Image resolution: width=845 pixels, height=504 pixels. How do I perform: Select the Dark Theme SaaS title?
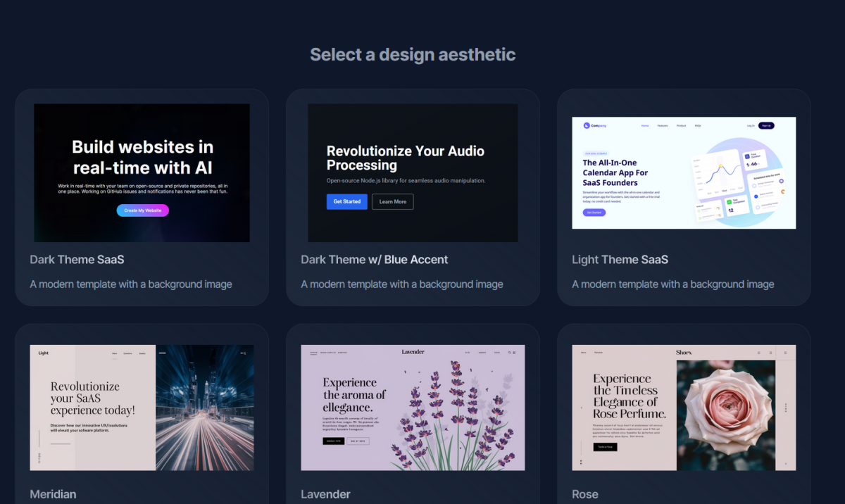point(77,260)
